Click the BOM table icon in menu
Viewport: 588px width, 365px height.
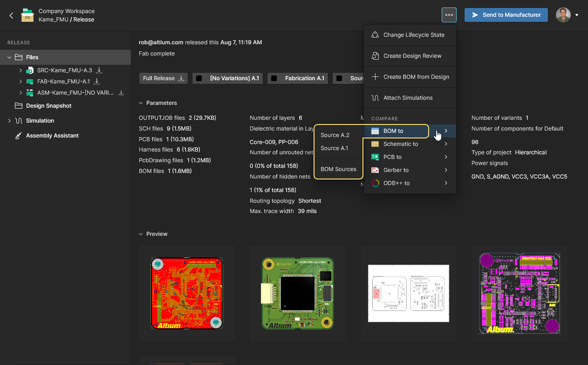point(375,131)
